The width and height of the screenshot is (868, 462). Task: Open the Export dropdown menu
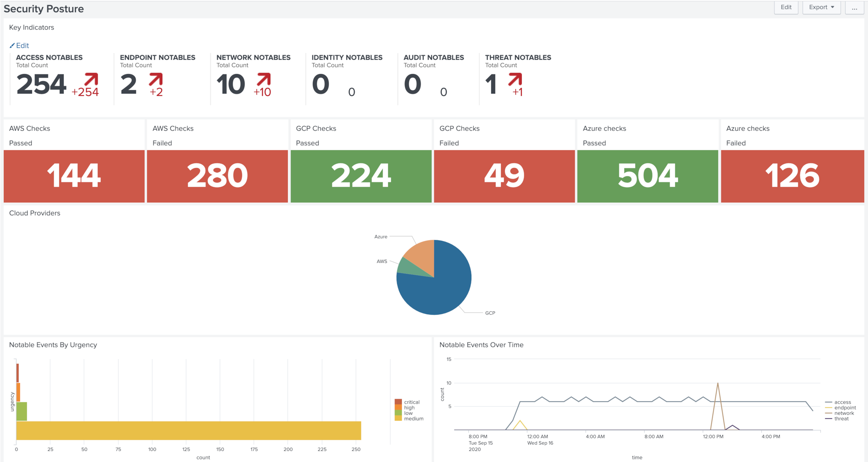(821, 7)
